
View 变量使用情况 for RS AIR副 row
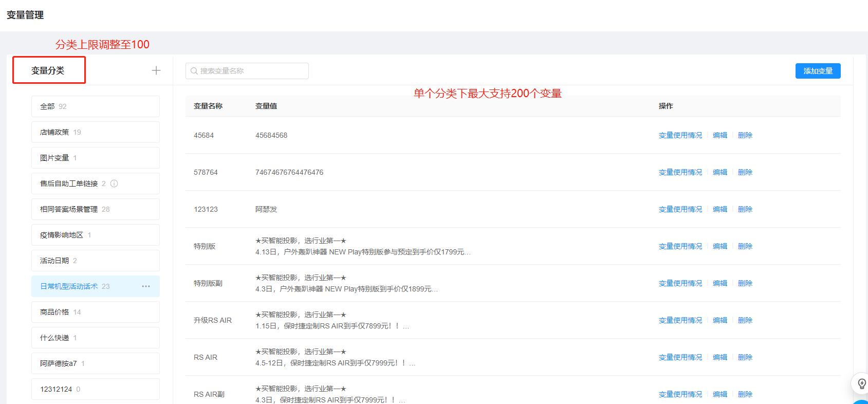click(x=680, y=394)
